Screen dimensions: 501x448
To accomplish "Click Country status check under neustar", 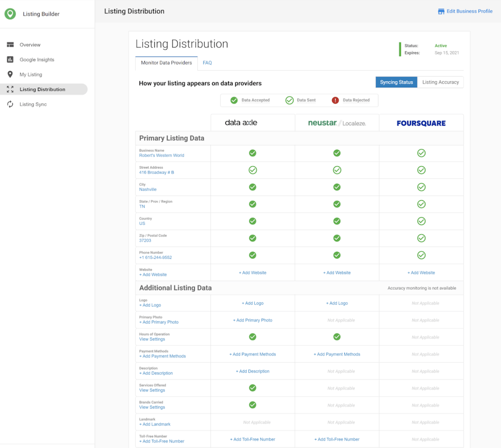I will click(337, 221).
